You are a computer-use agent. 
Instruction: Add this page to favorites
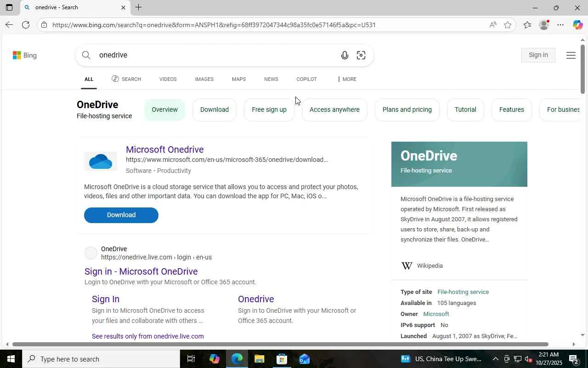(508, 25)
